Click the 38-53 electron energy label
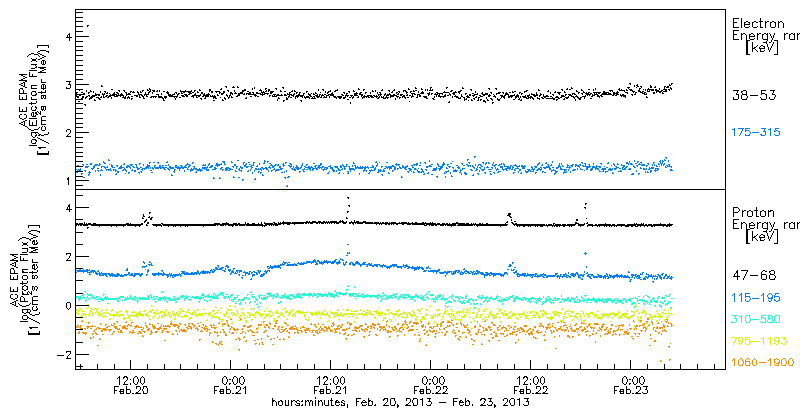 754,95
